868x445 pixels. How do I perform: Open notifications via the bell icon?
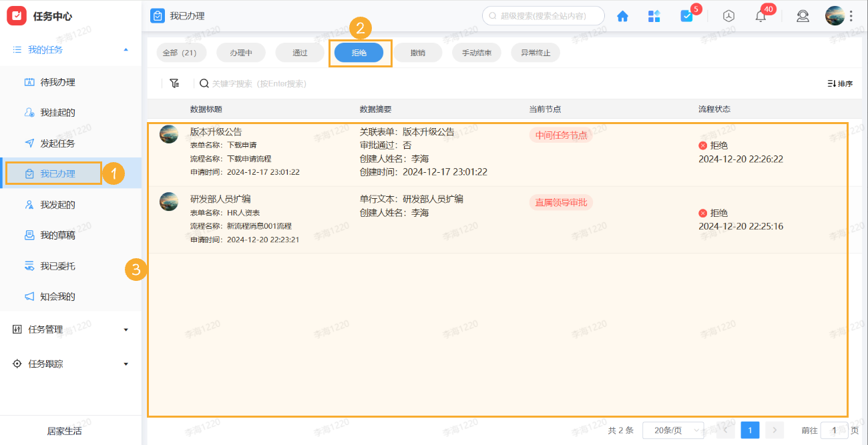point(760,15)
